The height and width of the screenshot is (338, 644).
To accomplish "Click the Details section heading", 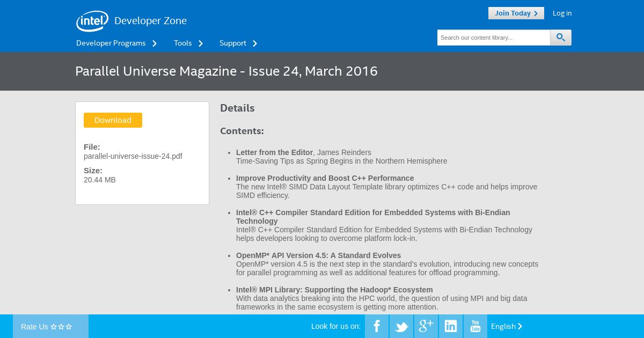I will pyautogui.click(x=237, y=108).
